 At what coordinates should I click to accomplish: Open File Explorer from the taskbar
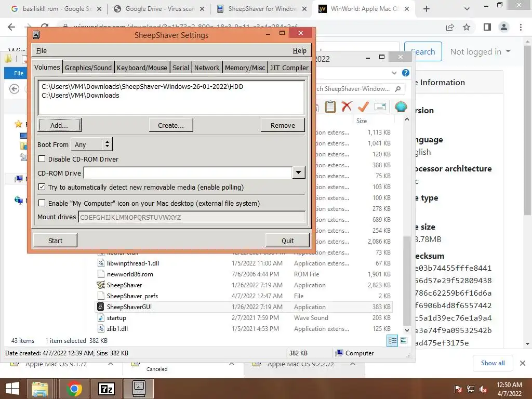coord(40,389)
